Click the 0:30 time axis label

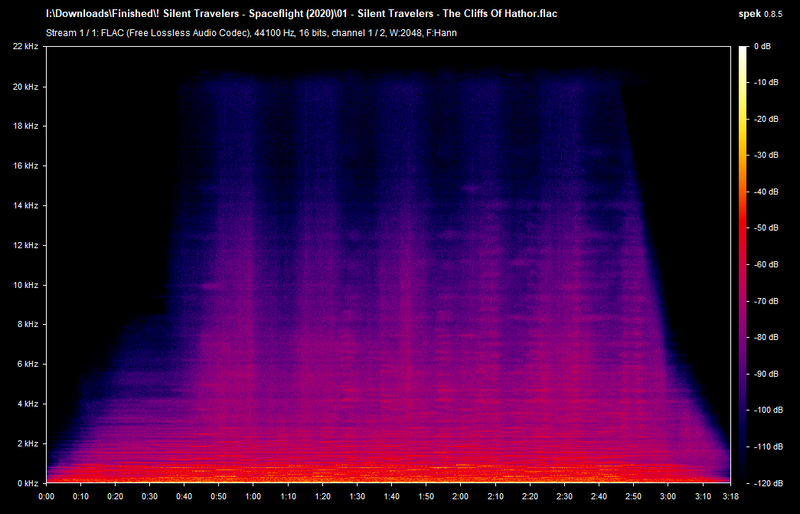point(150,496)
